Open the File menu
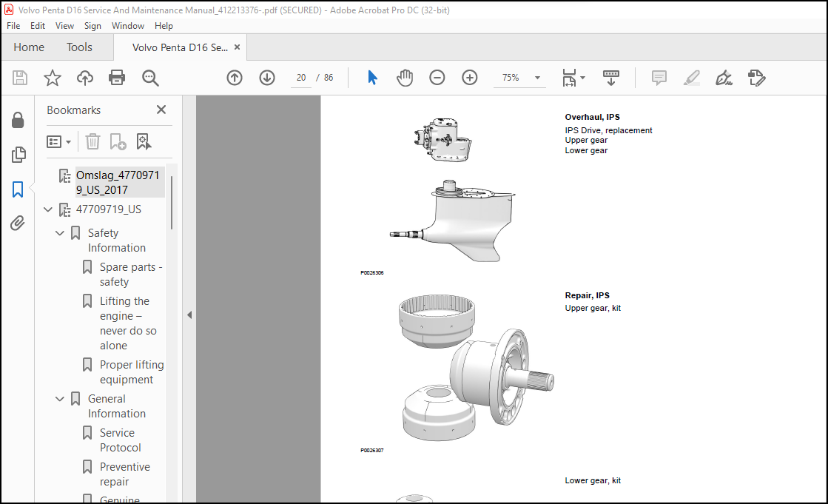The height and width of the screenshot is (504, 828). pos(13,26)
